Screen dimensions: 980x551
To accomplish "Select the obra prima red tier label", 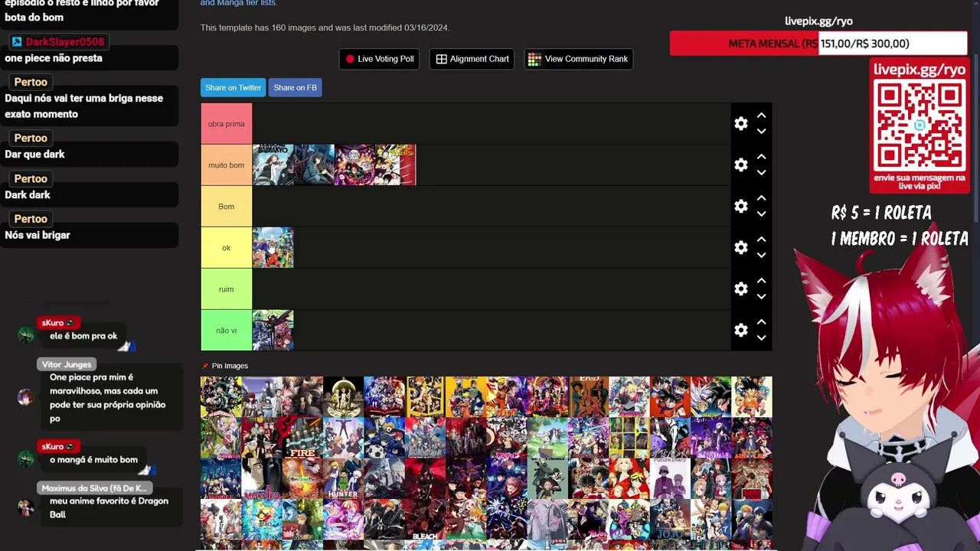I will [x=226, y=124].
